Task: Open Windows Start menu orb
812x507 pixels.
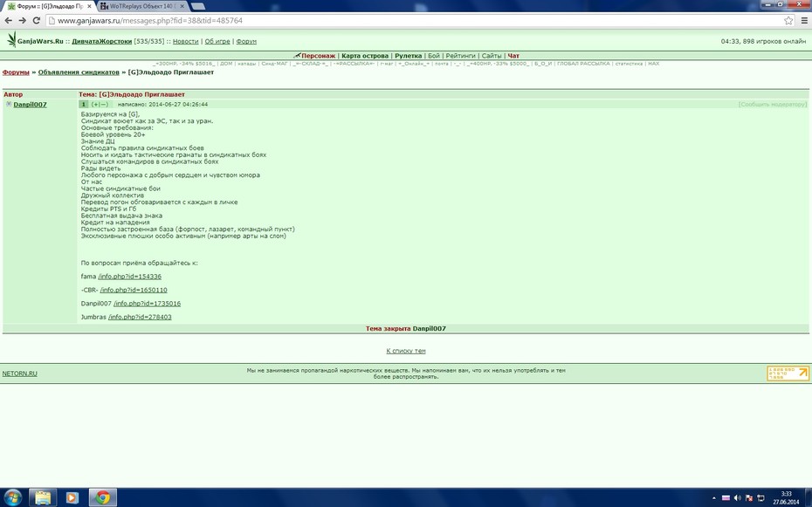Action: coord(12,497)
